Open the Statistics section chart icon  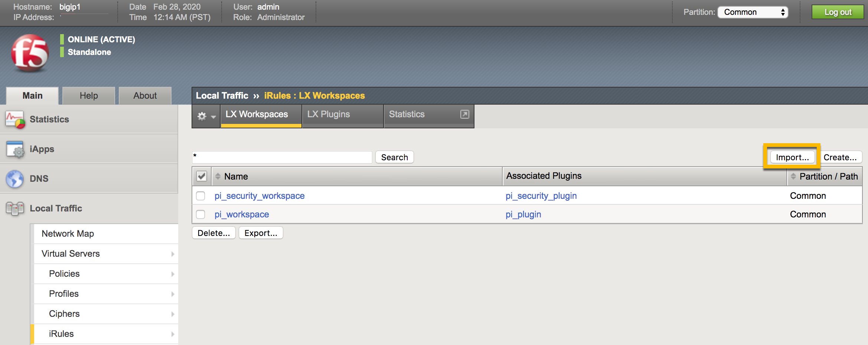15,119
